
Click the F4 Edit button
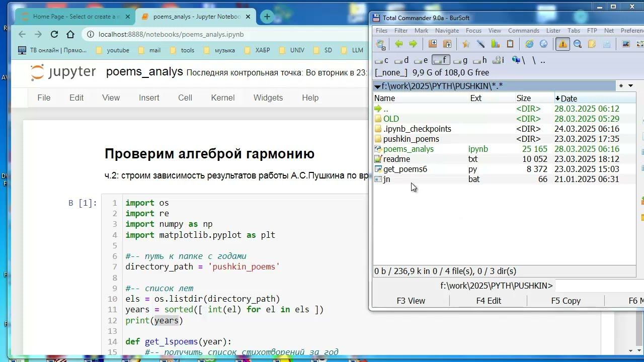tap(489, 301)
